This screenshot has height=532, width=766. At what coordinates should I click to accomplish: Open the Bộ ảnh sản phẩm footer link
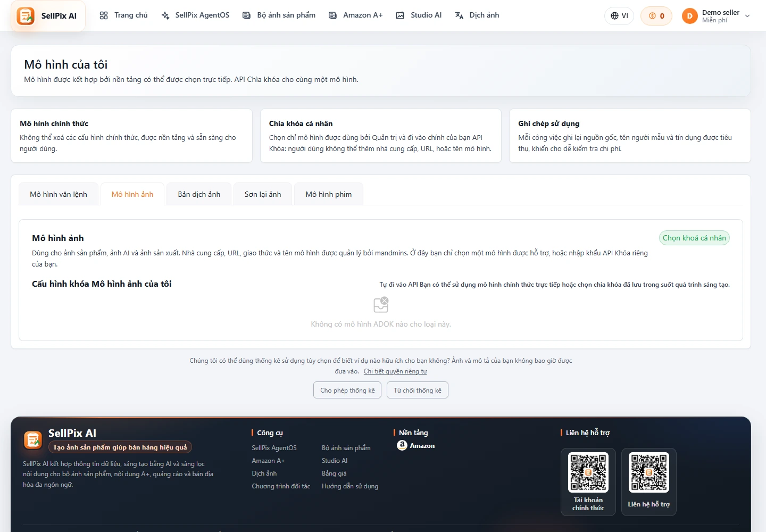(x=346, y=448)
